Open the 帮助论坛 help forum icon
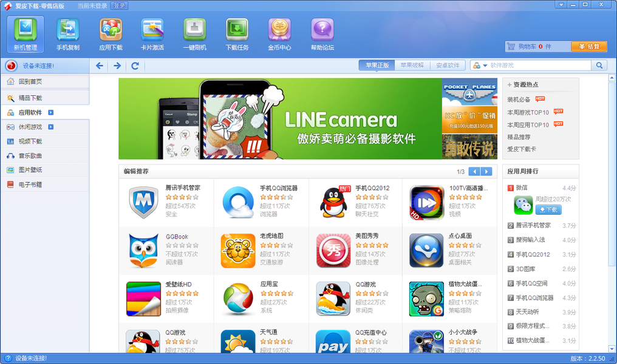This screenshot has width=617, height=364. coord(322,34)
